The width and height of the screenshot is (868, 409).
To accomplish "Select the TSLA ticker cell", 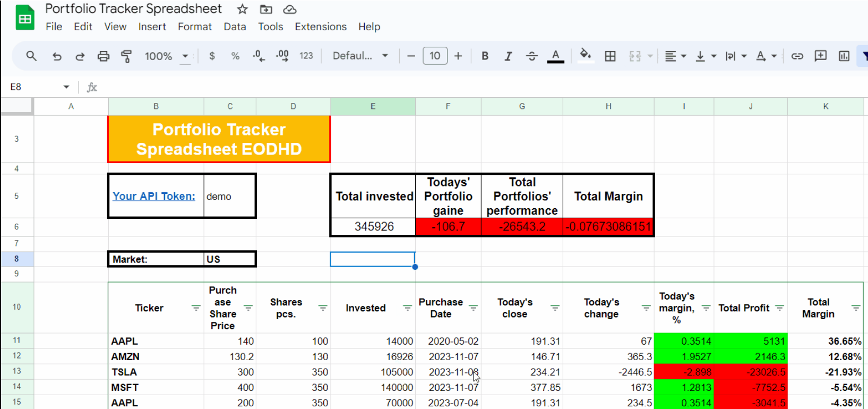I will point(156,372).
